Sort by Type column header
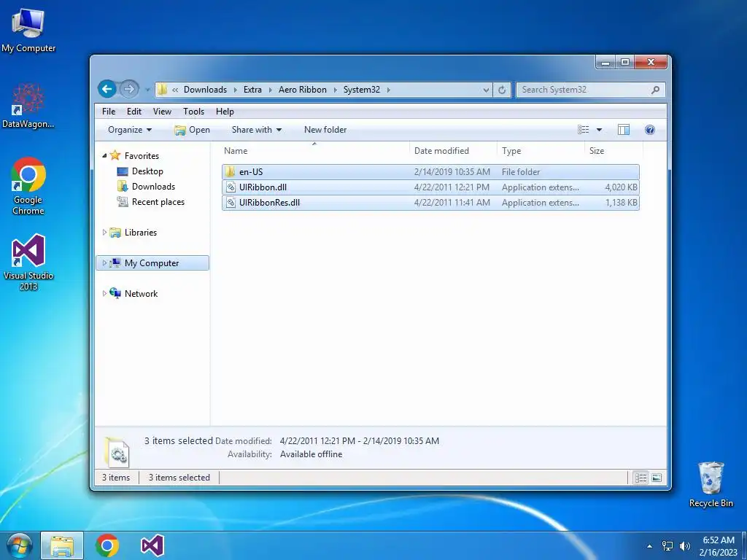This screenshot has height=560, width=747. (x=541, y=150)
